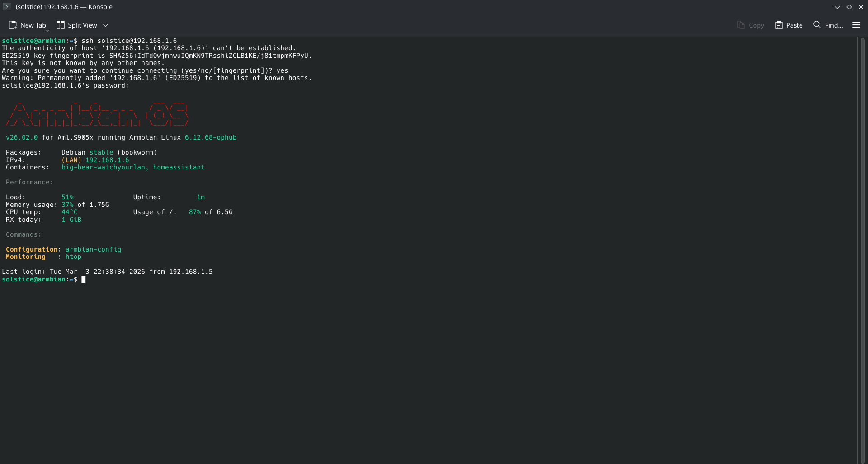Click the armbian-config command text
Image resolution: width=868 pixels, height=464 pixels.
coord(93,249)
